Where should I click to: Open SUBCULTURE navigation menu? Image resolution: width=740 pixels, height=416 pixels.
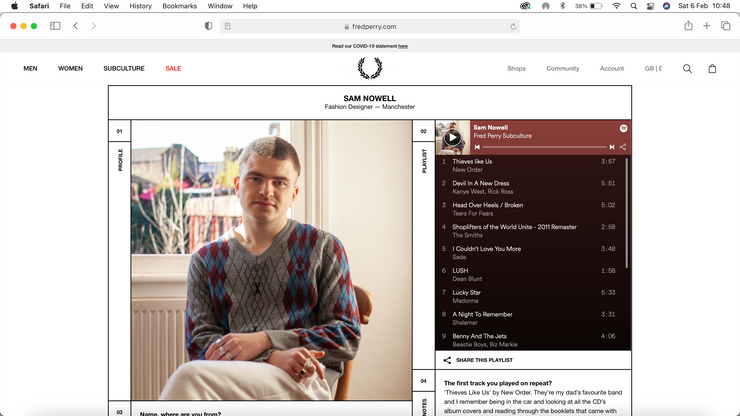(x=124, y=68)
